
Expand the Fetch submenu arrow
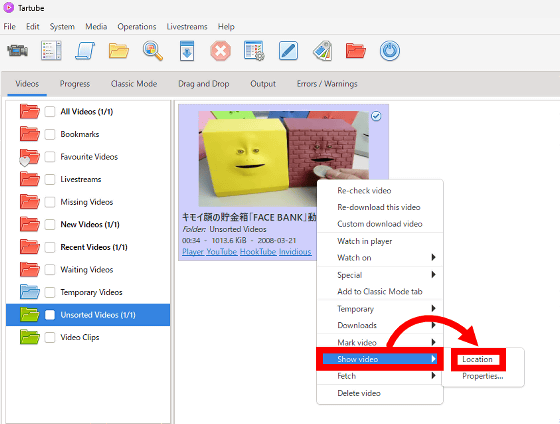433,375
